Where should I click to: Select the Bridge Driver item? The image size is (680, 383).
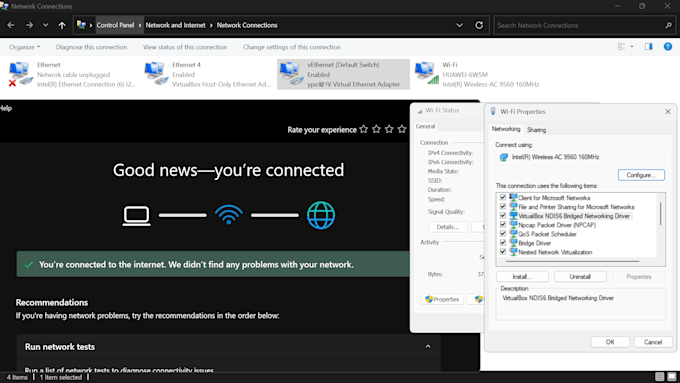coord(535,243)
